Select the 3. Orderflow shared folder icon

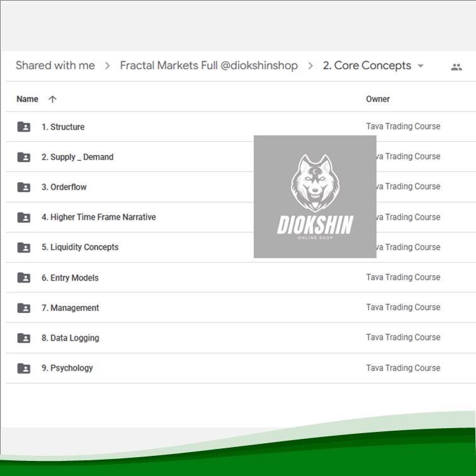click(x=24, y=188)
